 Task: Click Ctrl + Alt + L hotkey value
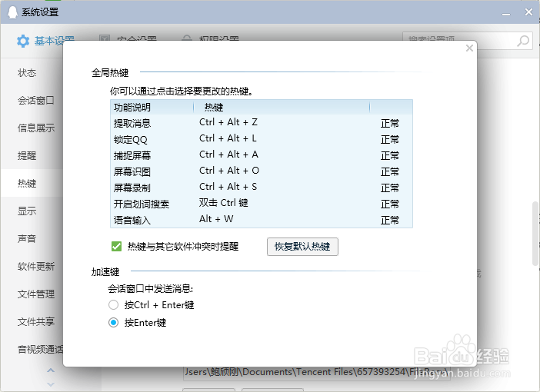click(x=228, y=138)
